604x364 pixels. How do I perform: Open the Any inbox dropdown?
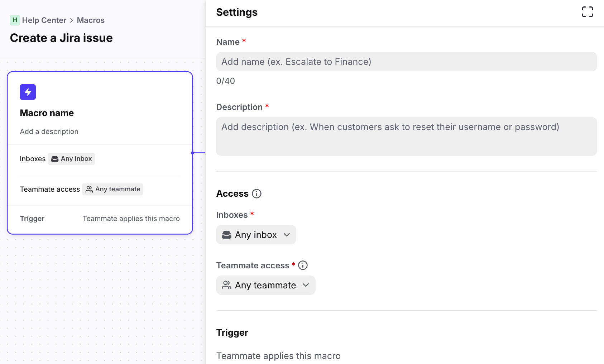point(256,235)
